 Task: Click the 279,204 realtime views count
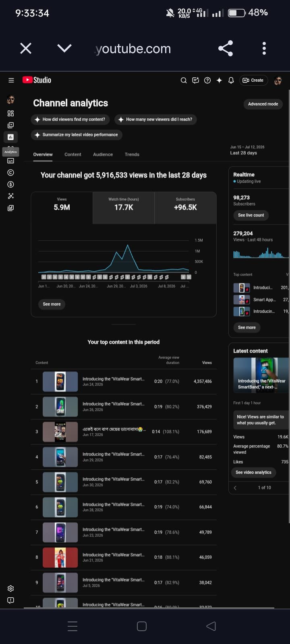pos(243,233)
